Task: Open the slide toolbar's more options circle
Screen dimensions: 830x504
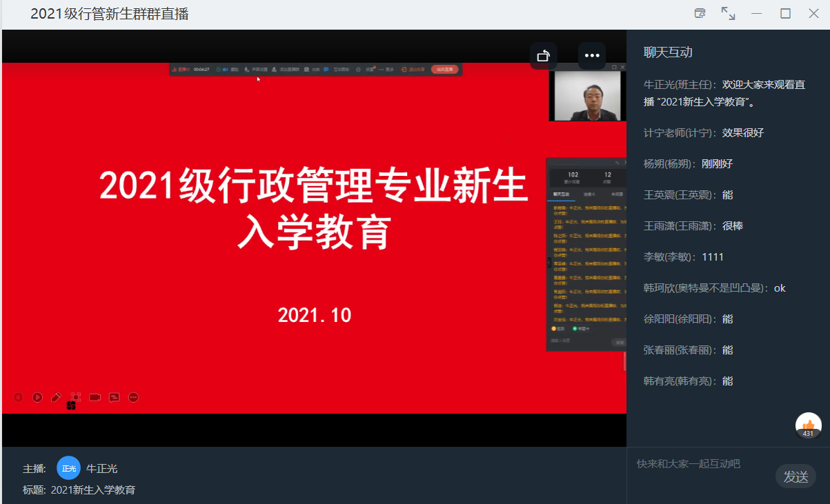Action: pyautogui.click(x=134, y=397)
